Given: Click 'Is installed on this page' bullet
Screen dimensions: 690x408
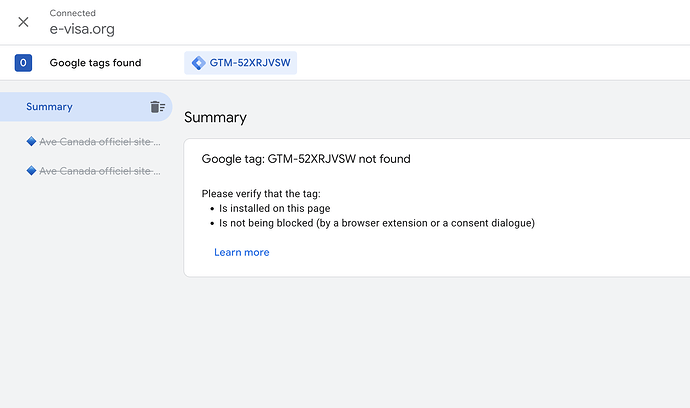Looking at the screenshot, I should point(275,208).
